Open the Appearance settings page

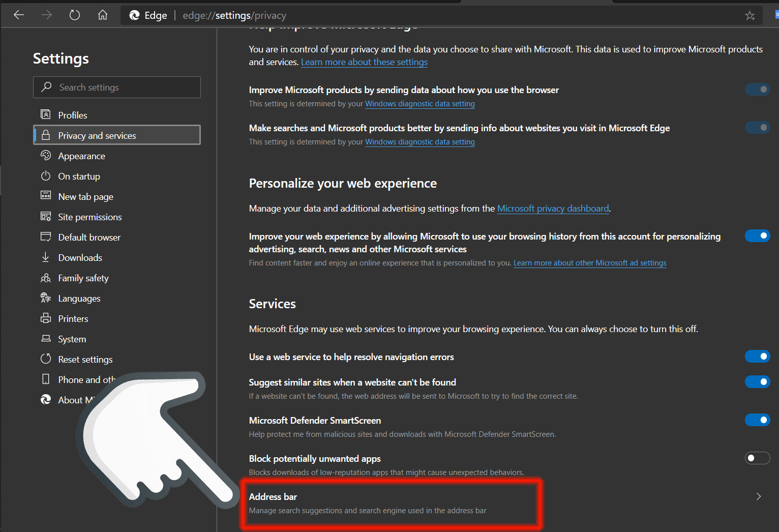click(x=117, y=156)
